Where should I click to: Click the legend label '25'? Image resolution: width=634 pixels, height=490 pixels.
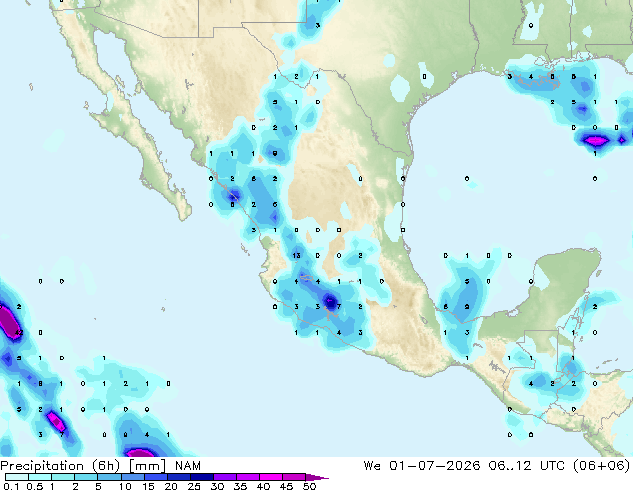click(194, 486)
